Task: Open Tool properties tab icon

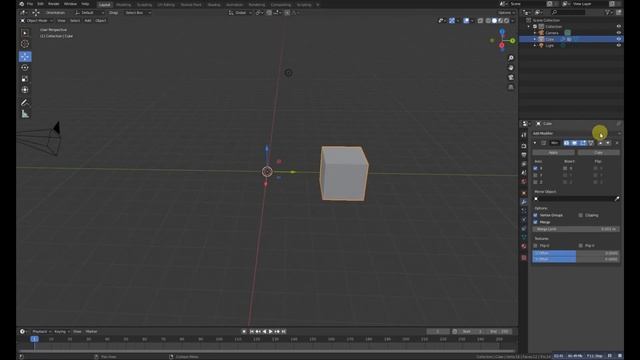Action: (x=524, y=135)
